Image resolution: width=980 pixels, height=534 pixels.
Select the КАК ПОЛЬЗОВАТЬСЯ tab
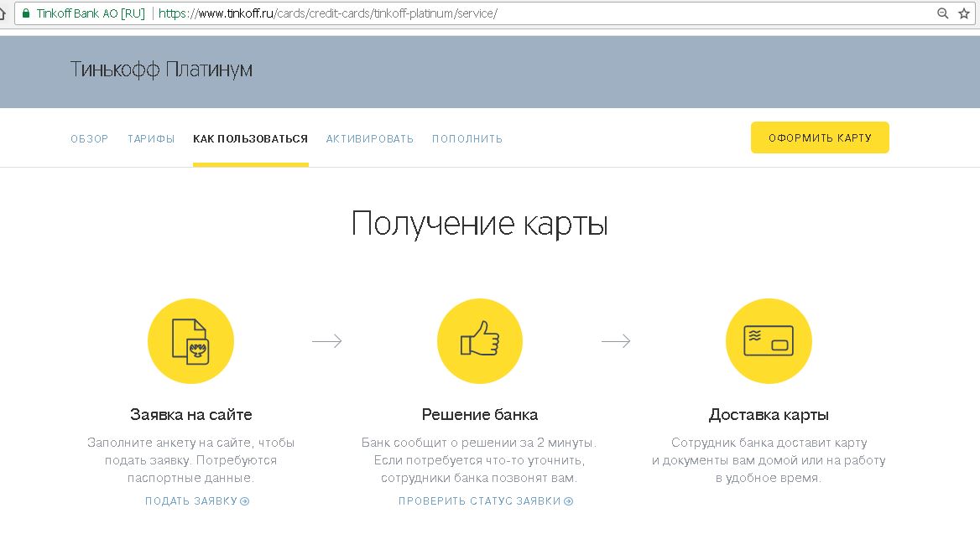click(x=251, y=138)
